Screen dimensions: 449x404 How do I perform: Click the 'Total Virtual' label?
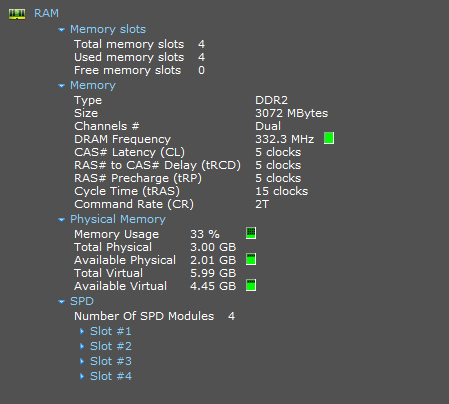[x=108, y=273]
